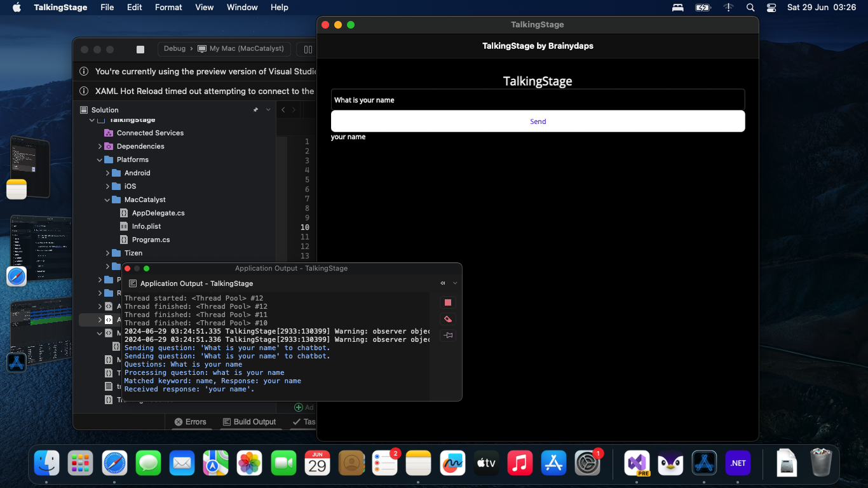Click the dock pin icon in Application Output header
Screen dimensions: 868x488
click(443, 283)
